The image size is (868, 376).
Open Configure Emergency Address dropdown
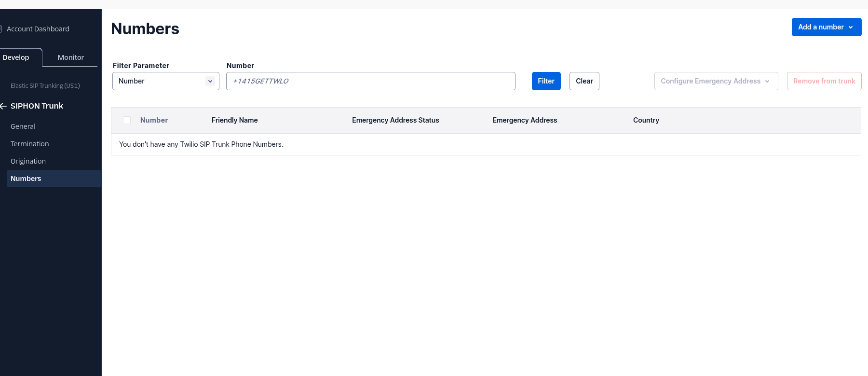[x=716, y=81]
